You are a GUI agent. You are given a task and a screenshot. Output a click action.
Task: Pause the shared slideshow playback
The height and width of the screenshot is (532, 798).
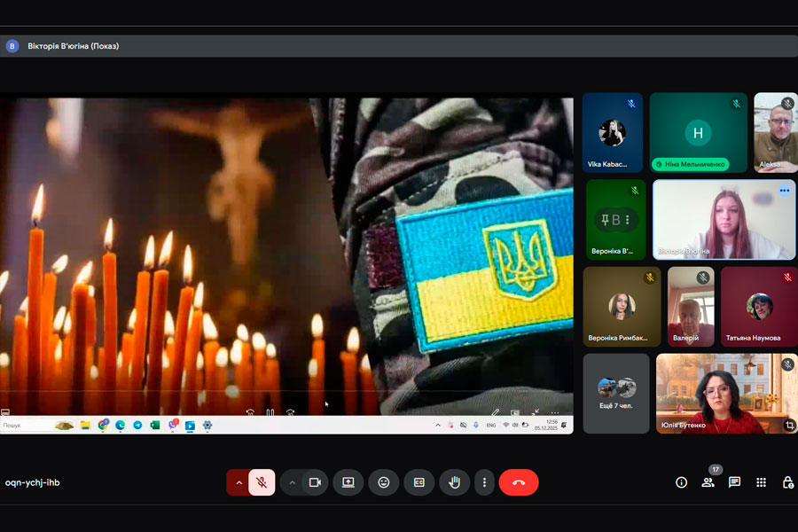pos(270,412)
